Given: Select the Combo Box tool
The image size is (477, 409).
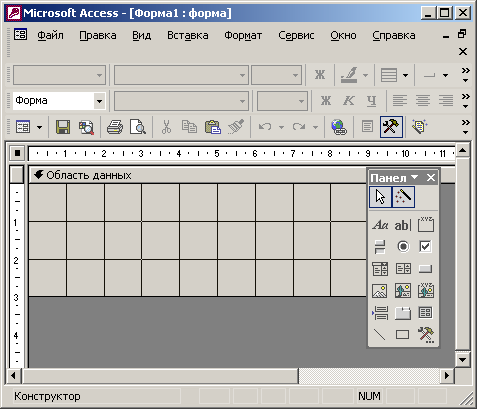Looking at the screenshot, I should coord(380,269).
